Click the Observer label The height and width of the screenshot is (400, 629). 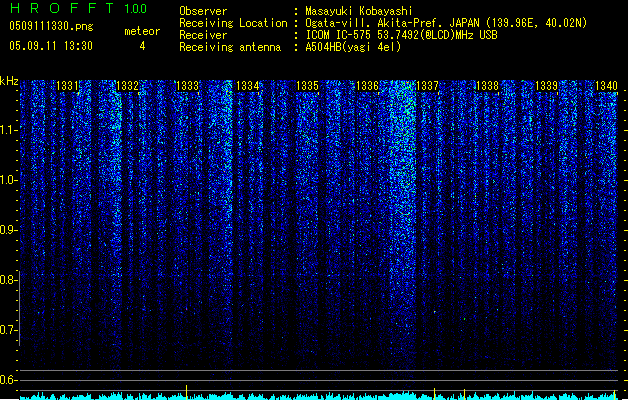click(x=203, y=11)
